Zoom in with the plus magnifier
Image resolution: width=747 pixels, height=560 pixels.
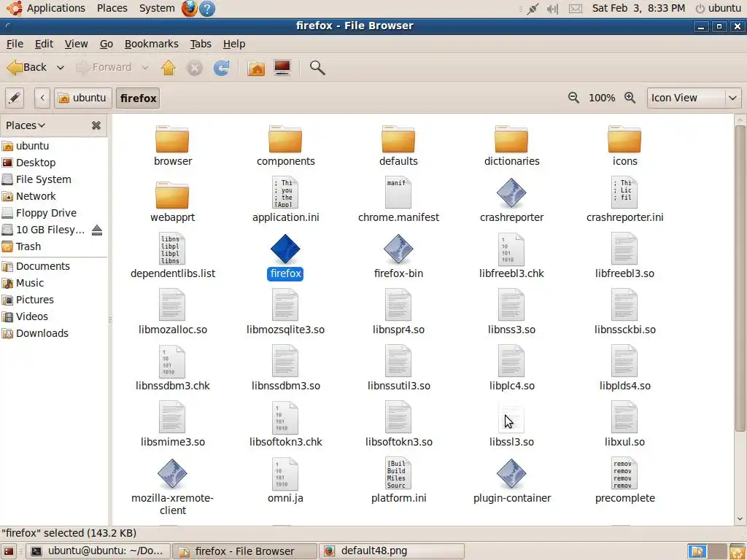coord(630,98)
